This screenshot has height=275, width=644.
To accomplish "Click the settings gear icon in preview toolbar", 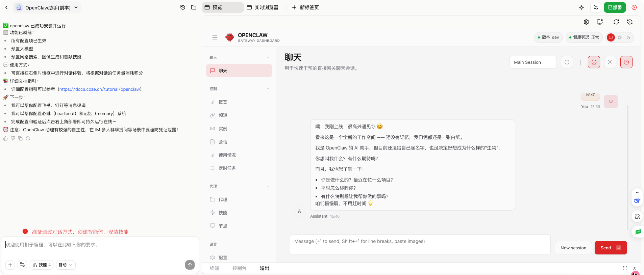I will pos(586,22).
